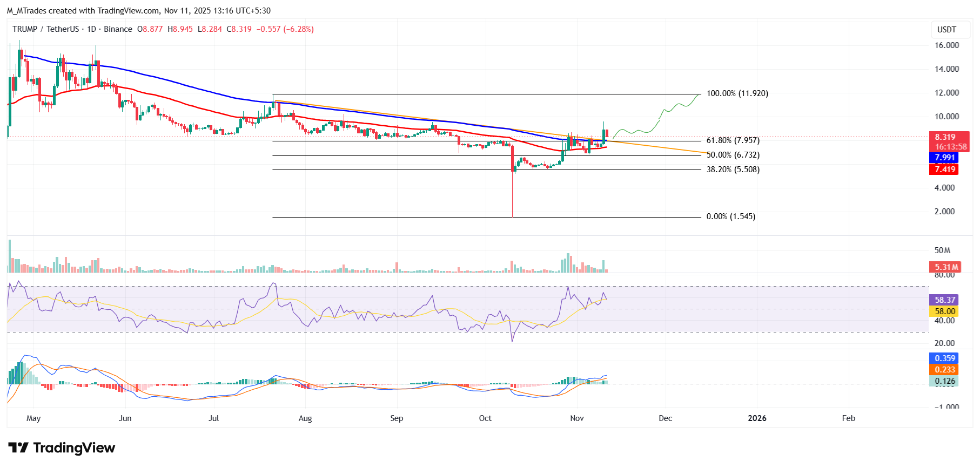Select the 38.20% (5.508) Fibonacci level label
Image resolution: width=980 pixels, height=468 pixels.
(x=733, y=169)
